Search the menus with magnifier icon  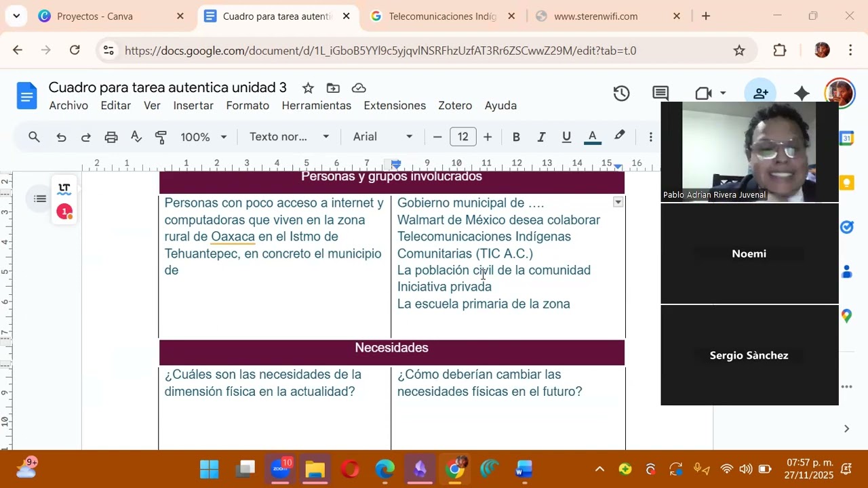[34, 137]
